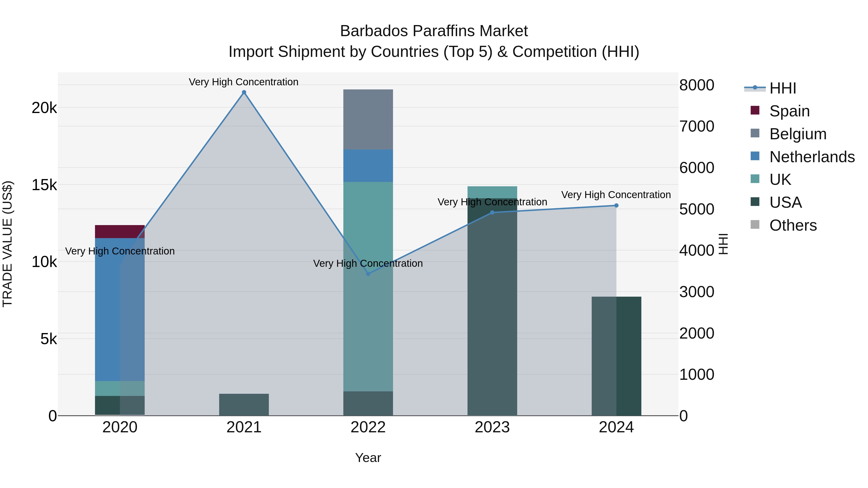Click the Netherlands bar segment in 2022
868x488 pixels.
pyautogui.click(x=368, y=166)
